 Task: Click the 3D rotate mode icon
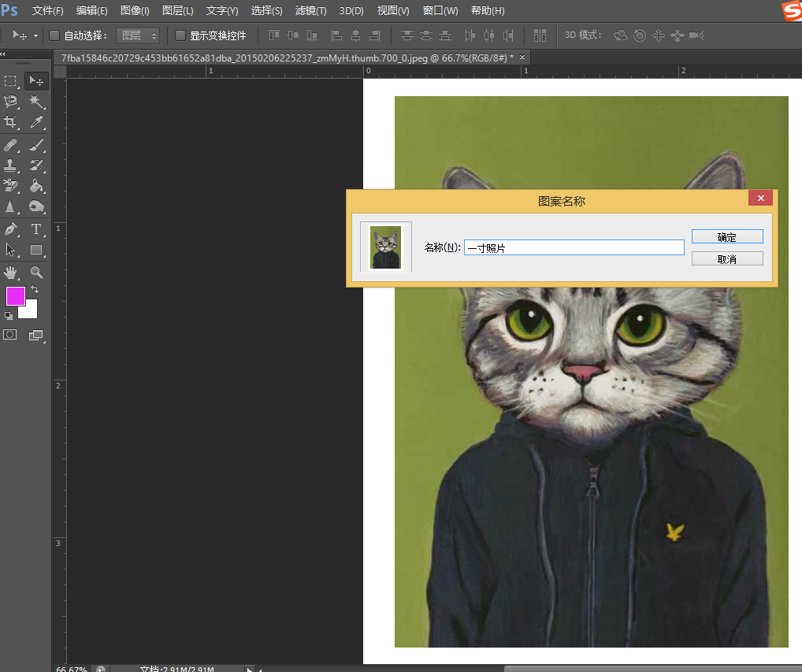click(621, 35)
